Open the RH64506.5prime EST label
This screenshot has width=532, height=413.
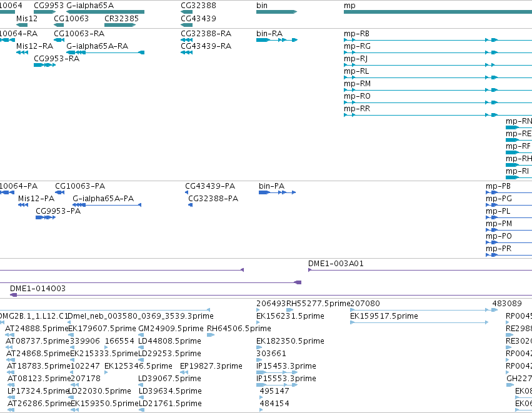[x=239, y=329]
